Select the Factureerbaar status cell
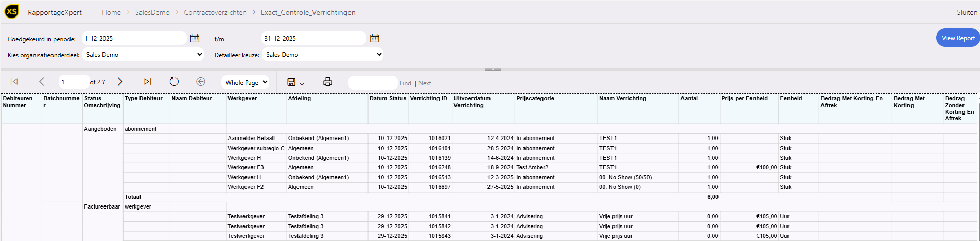The image size is (980, 241). (102, 206)
